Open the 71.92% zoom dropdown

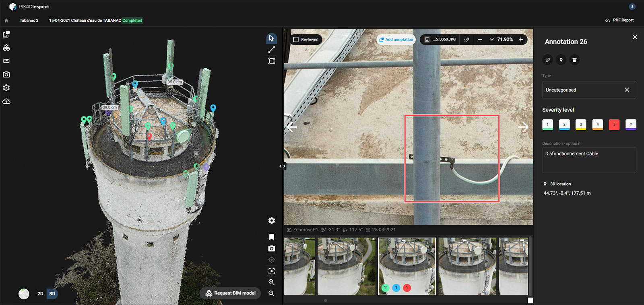(501, 39)
